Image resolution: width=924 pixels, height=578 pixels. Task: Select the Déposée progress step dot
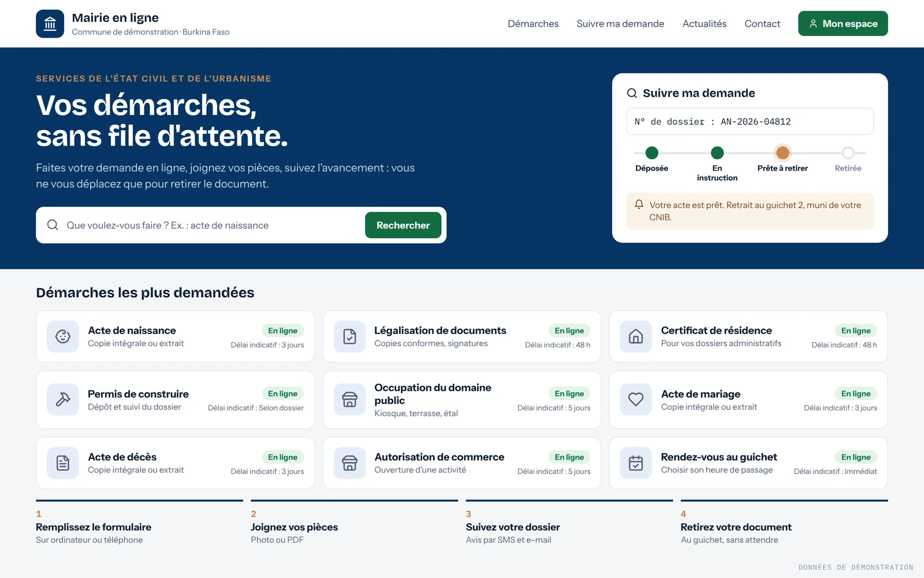[652, 153]
